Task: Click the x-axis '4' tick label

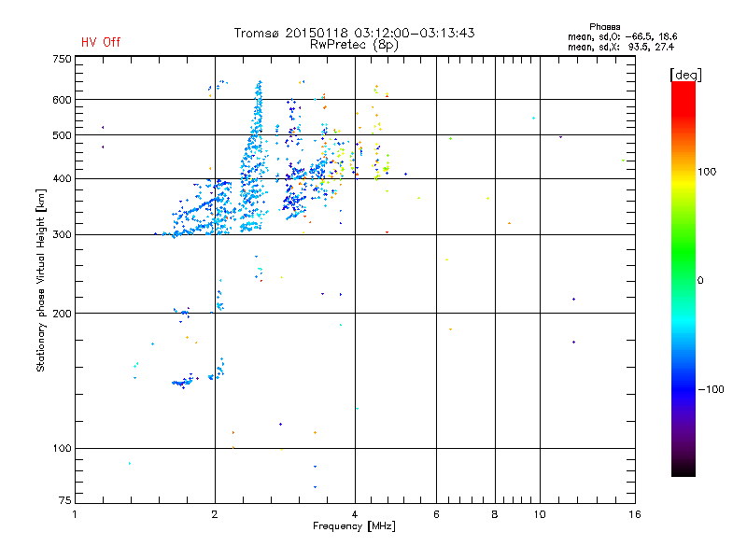Action: (x=355, y=514)
